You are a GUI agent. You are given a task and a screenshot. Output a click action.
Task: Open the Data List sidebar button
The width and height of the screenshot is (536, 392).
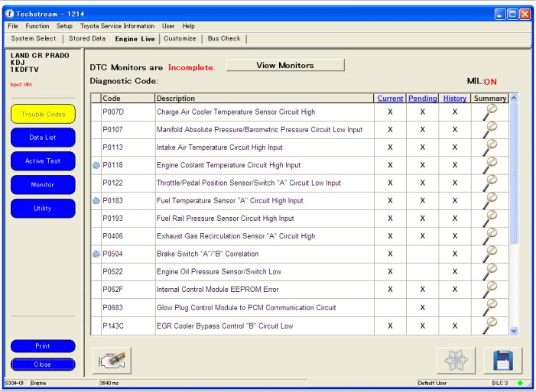[x=43, y=138]
